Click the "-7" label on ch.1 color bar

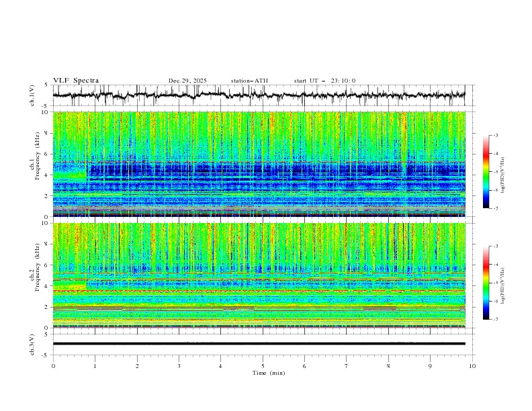click(496, 208)
